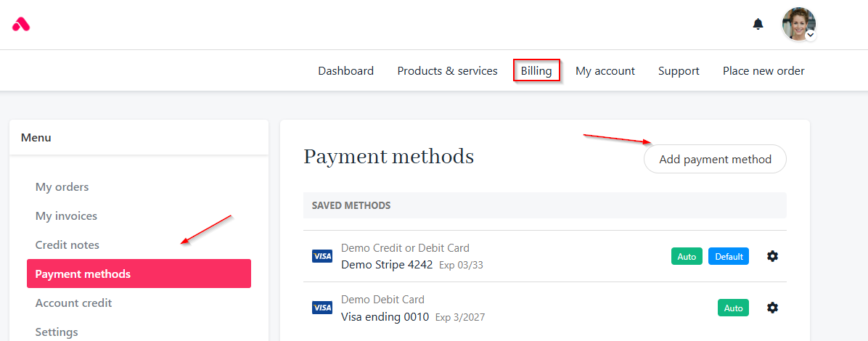The image size is (868, 341).
Task: Go to the Dashboard nav item
Action: coord(346,71)
